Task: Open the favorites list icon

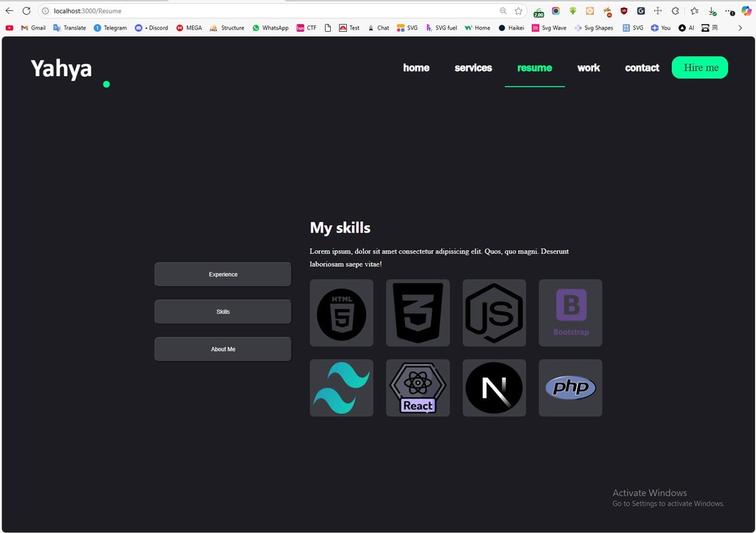Action: [x=694, y=10]
